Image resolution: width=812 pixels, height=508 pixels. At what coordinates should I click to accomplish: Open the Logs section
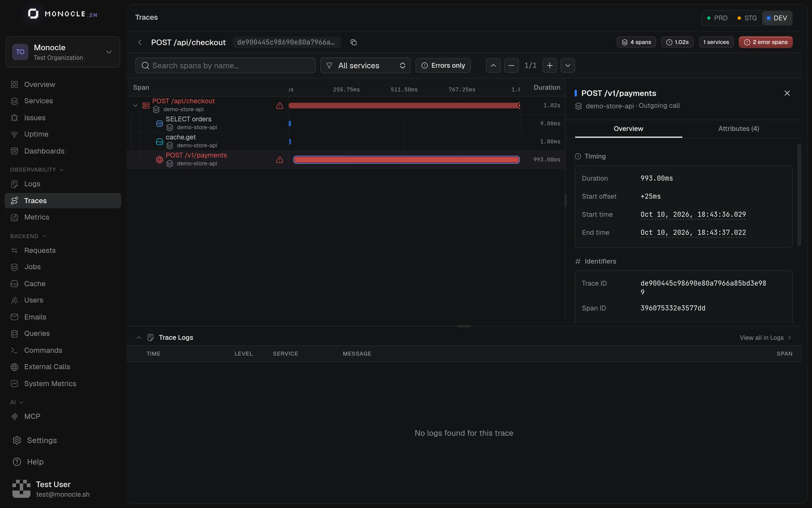(63, 184)
